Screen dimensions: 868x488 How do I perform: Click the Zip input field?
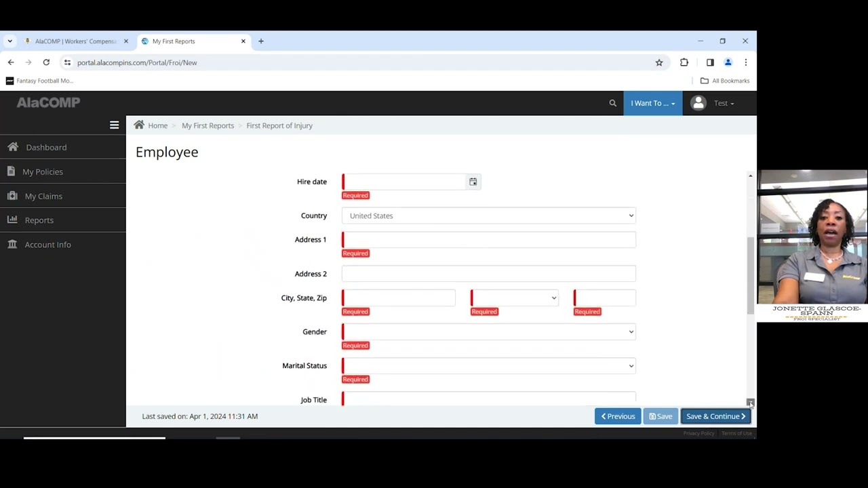(x=605, y=298)
